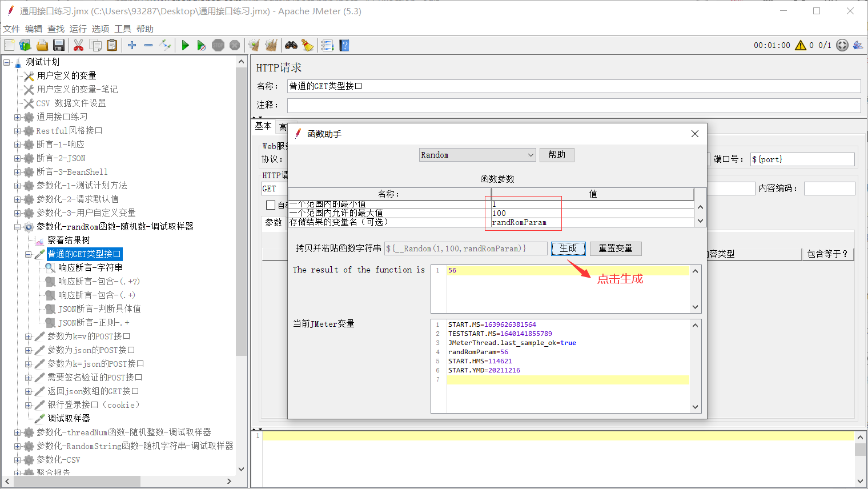The width and height of the screenshot is (868, 489).
Task: Click the Stop test sign icon
Action: [218, 45]
